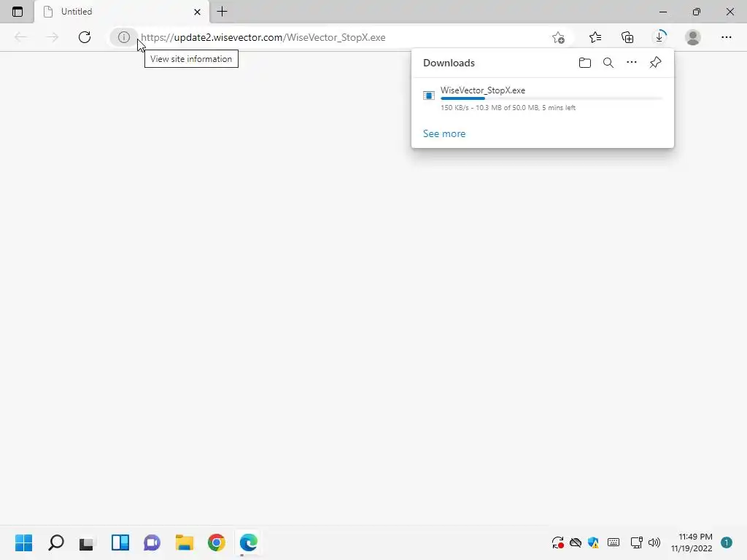Viewport: 747px width, 560px height.
Task: Open the user profile menu
Action: (x=693, y=37)
